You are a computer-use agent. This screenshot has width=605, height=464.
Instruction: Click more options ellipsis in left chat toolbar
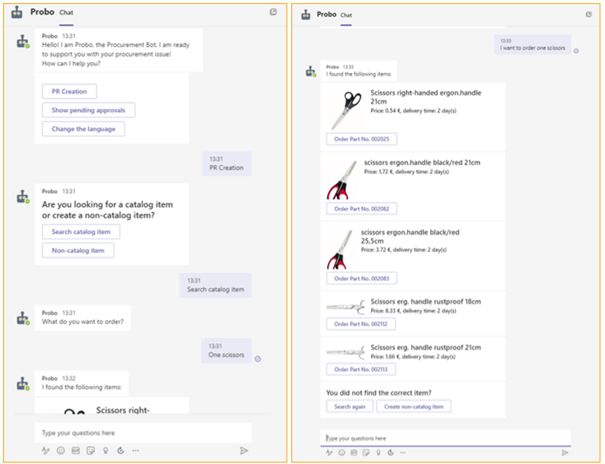coord(136,451)
